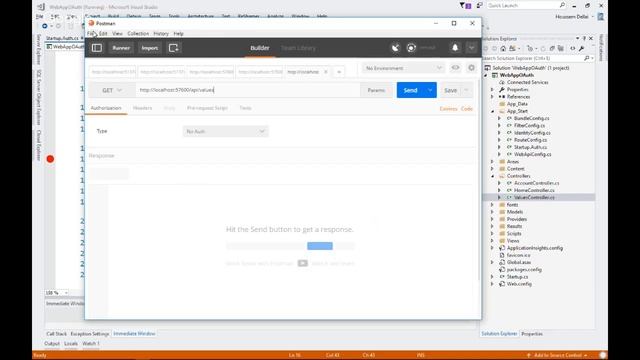Click the Visual Studio feedback icon
Viewport: 640px width, 360px height.
480,5
